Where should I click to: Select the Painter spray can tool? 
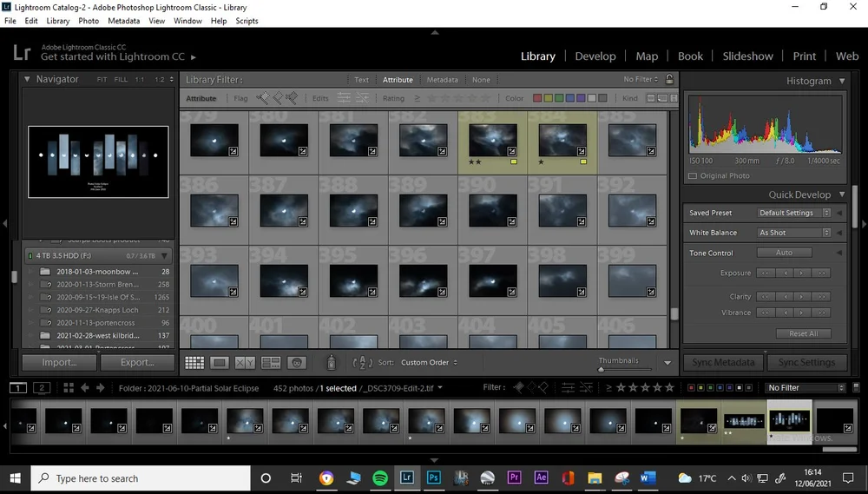tap(331, 362)
